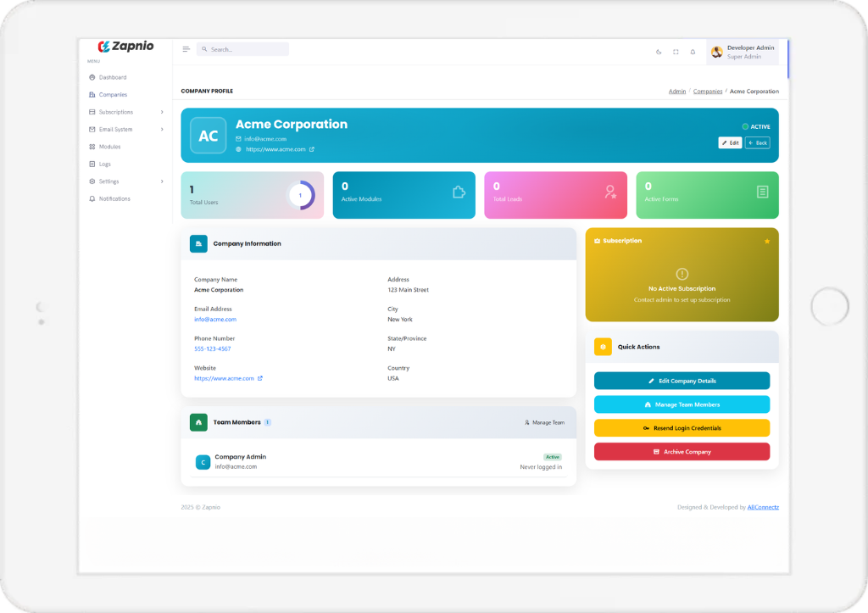Expand the Settings sidebar menu
Screen dimensions: 868x613
(127, 181)
